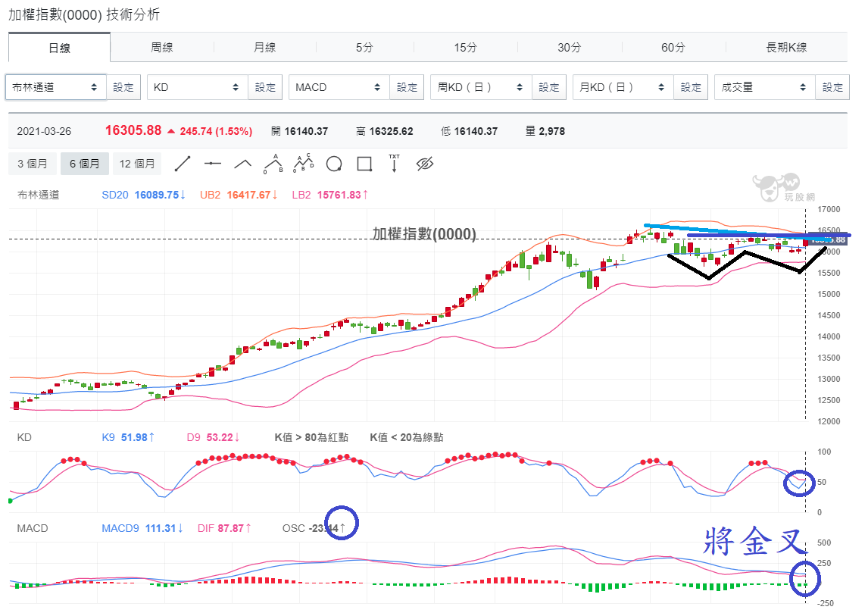Click the index price 16305.88
Screen dimensions: 868x613
pos(133,130)
